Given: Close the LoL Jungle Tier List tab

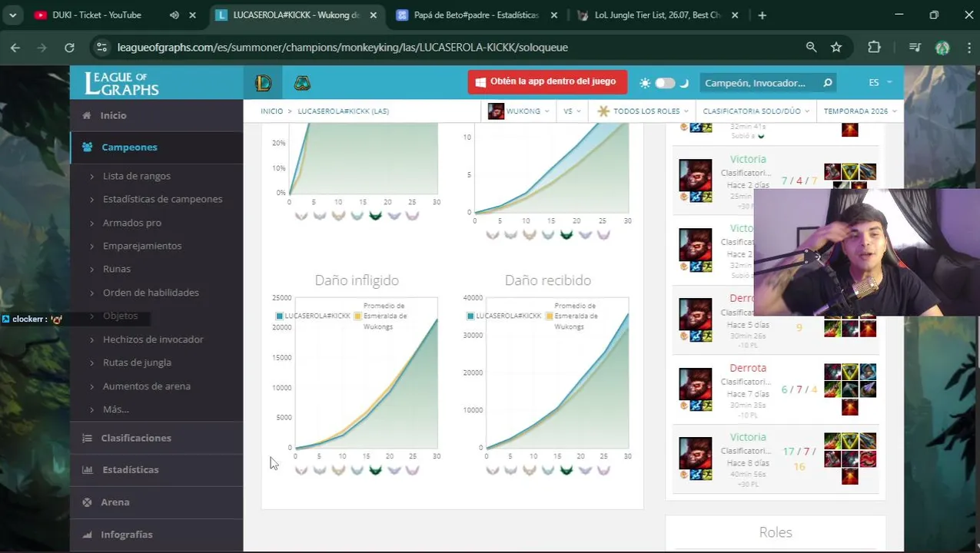Looking at the screenshot, I should click(734, 15).
